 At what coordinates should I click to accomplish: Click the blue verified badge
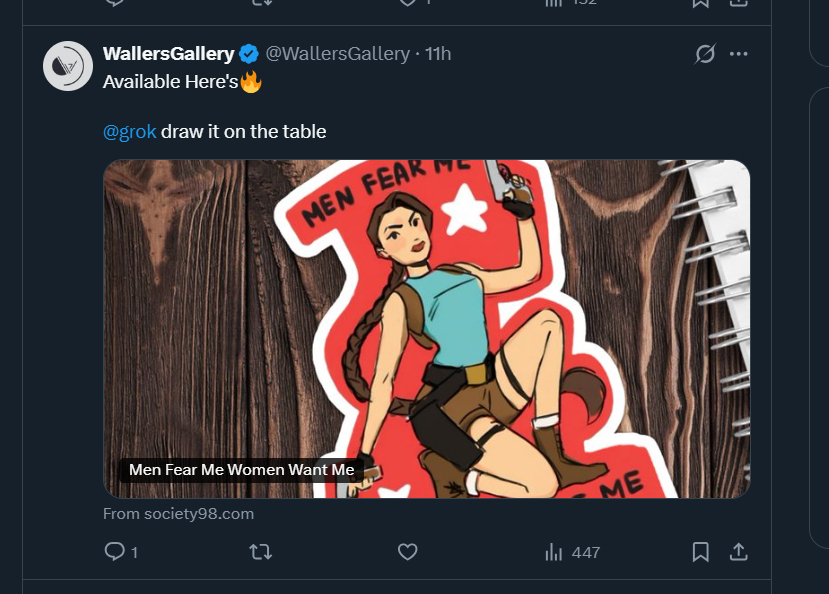tap(249, 54)
